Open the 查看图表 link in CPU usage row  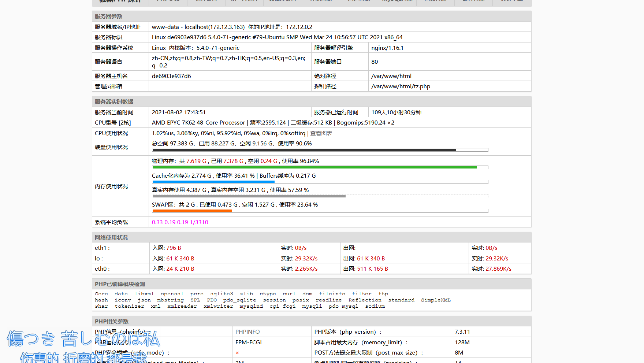[321, 133]
